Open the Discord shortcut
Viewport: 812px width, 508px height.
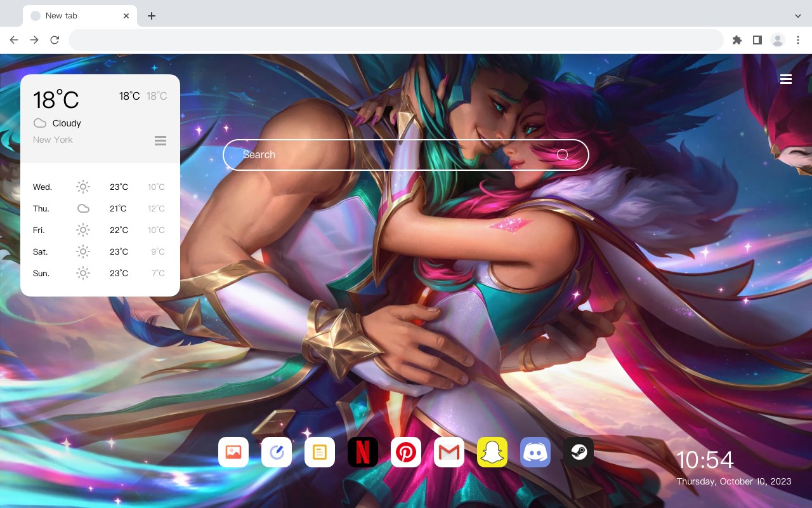coord(535,452)
